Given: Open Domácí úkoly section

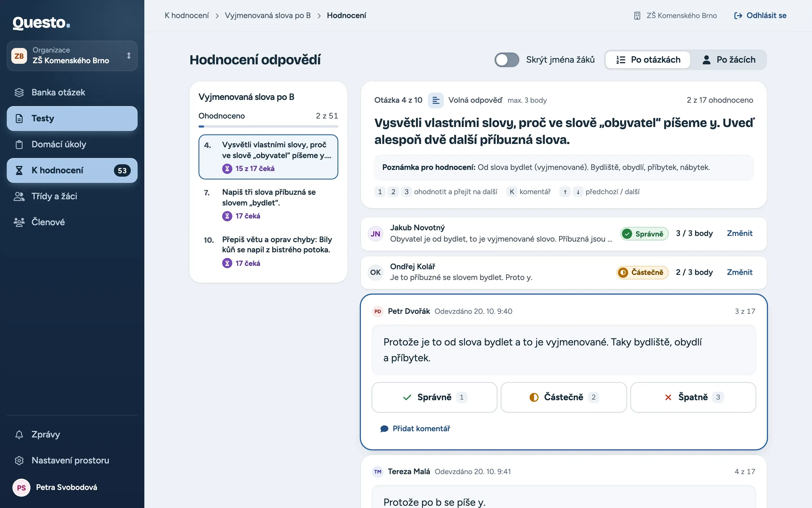Looking at the screenshot, I should [72, 144].
